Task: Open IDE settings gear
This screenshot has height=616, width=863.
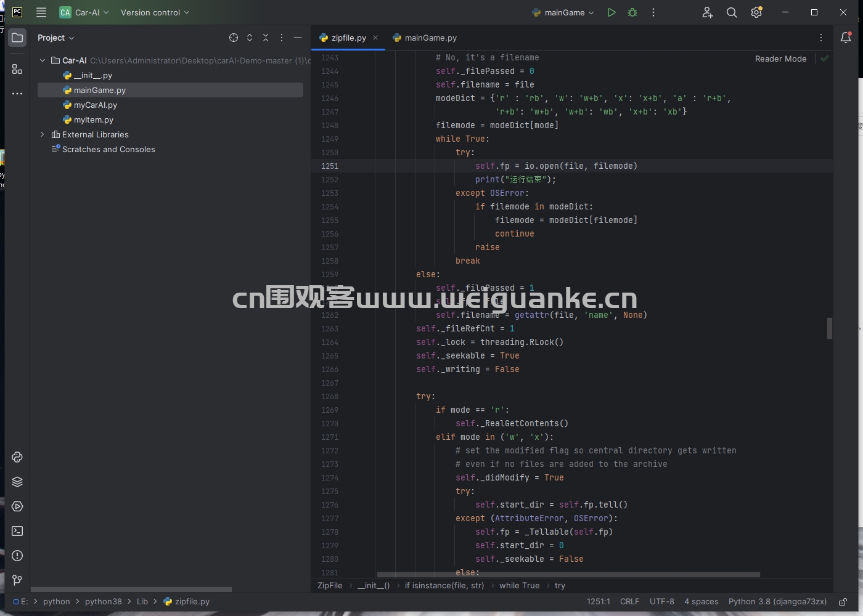Action: click(756, 12)
